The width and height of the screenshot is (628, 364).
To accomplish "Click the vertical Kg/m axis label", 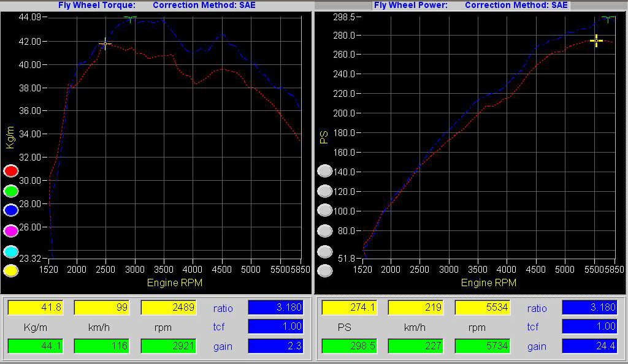I will pyautogui.click(x=10, y=137).
